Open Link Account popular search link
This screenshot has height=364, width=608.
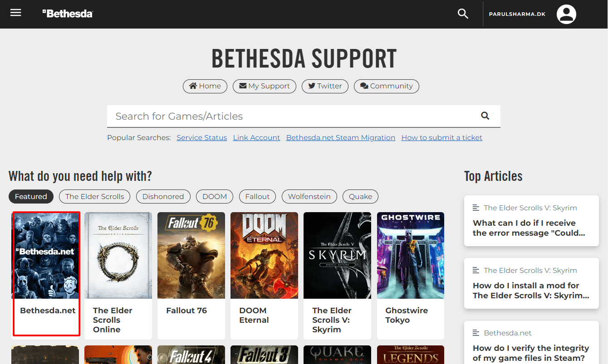[x=256, y=137]
